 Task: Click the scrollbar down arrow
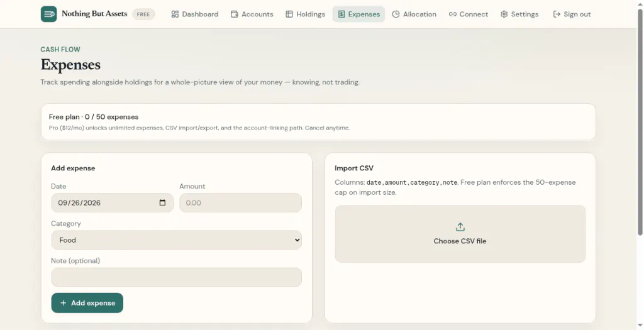[x=640, y=326]
